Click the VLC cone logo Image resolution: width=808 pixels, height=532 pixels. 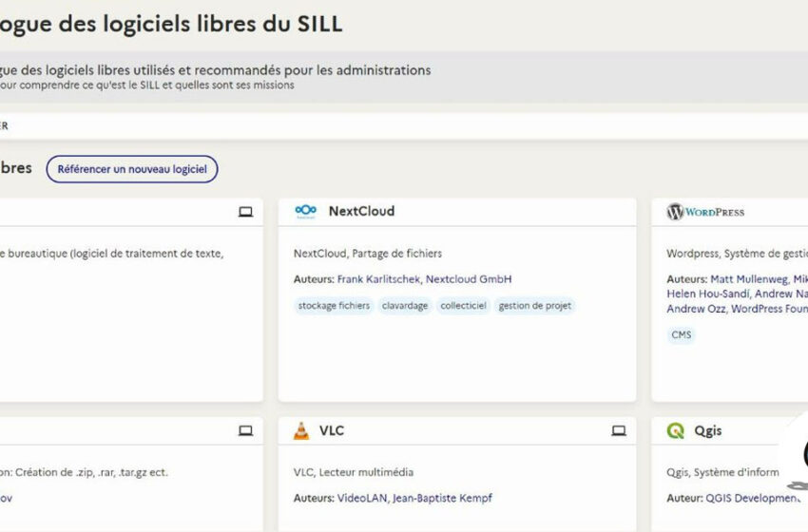tap(301, 431)
